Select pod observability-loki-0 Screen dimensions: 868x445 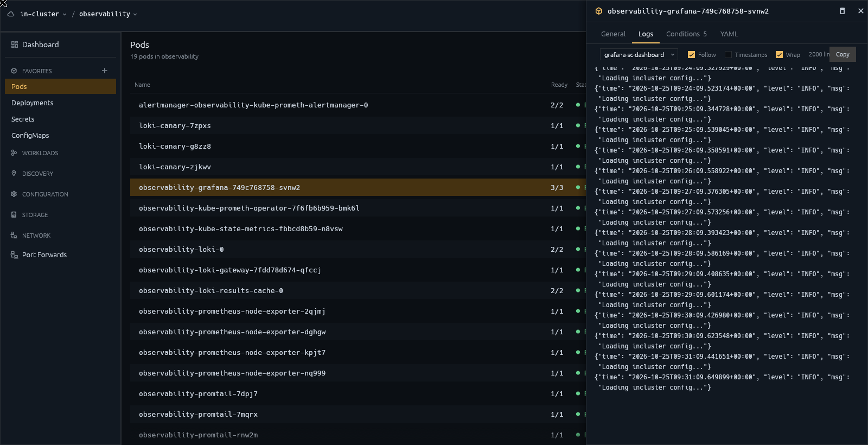coord(358,249)
